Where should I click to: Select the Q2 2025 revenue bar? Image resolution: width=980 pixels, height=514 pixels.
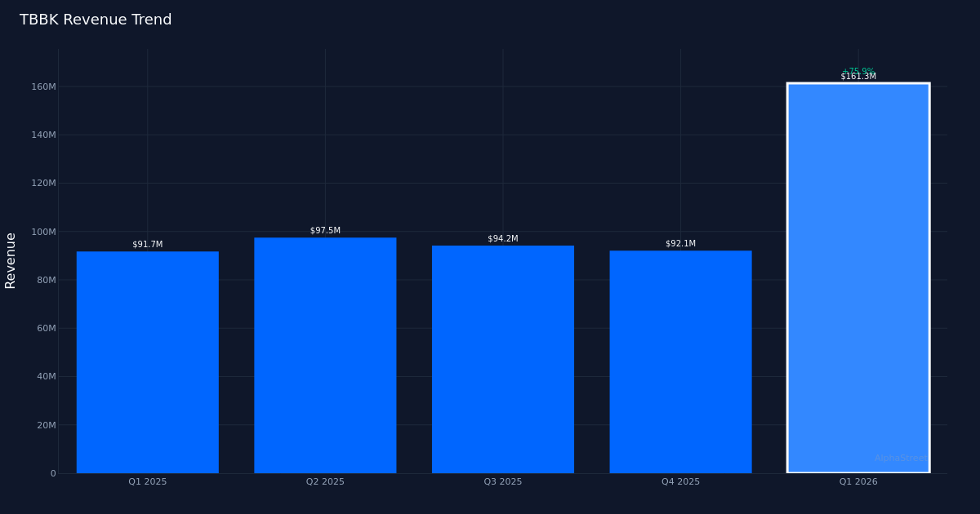(324, 355)
